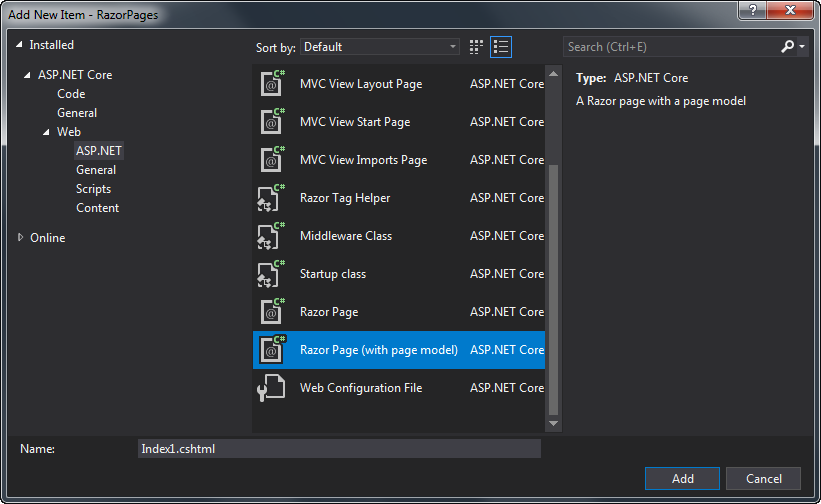
Task: Click the Web Configuration File wrench icon
Action: pyautogui.click(x=271, y=388)
